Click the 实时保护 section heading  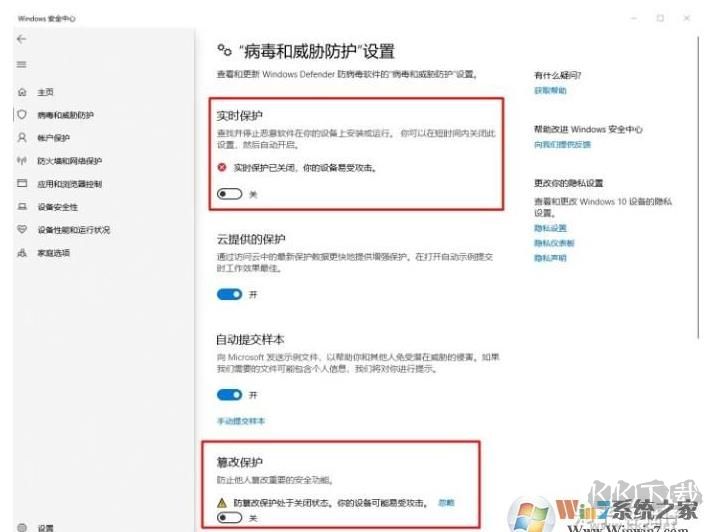tap(239, 115)
